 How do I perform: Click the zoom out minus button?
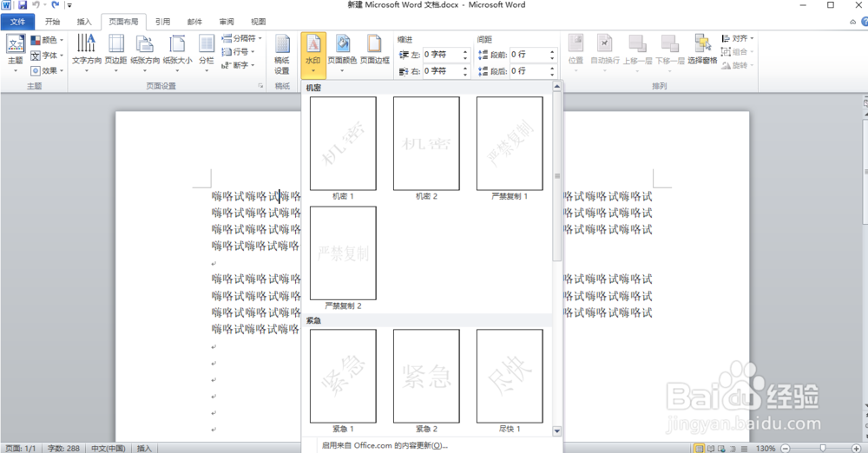[x=786, y=448]
